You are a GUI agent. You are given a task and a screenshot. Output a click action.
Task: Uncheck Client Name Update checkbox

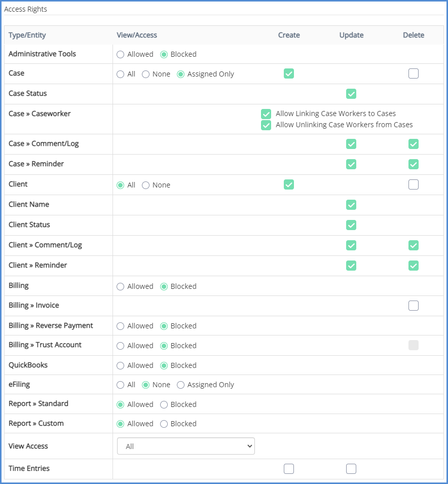point(351,205)
